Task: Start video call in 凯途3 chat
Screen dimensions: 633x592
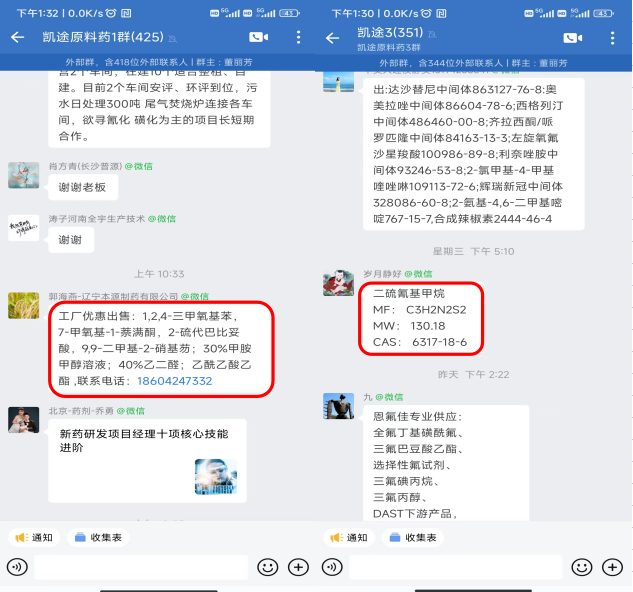Action: pos(572,38)
